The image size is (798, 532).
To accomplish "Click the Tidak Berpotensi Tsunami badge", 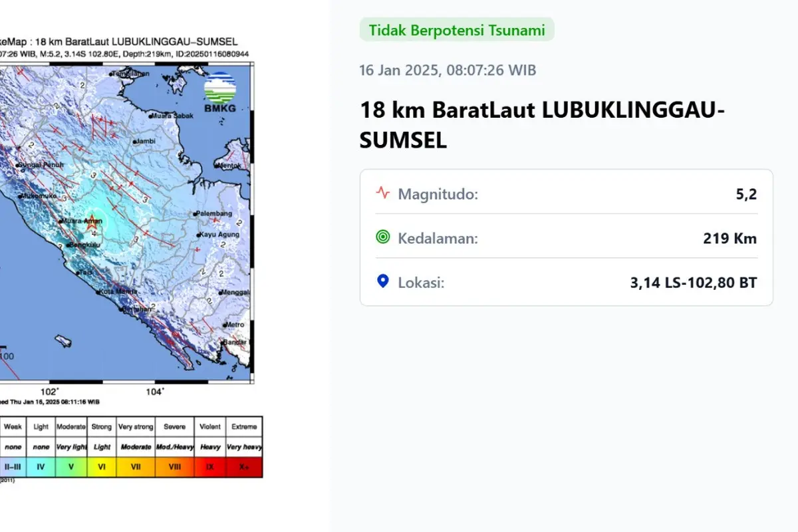I will point(457,30).
